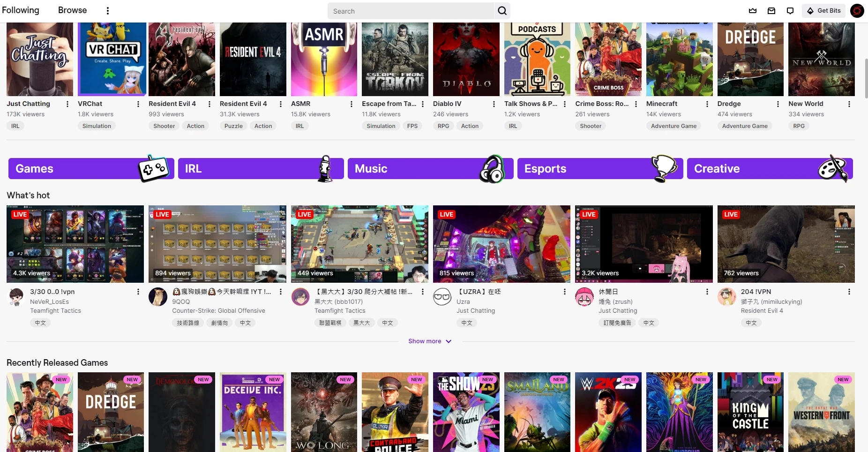
Task: Click the 技術路線 stream tag
Action: 188,323
